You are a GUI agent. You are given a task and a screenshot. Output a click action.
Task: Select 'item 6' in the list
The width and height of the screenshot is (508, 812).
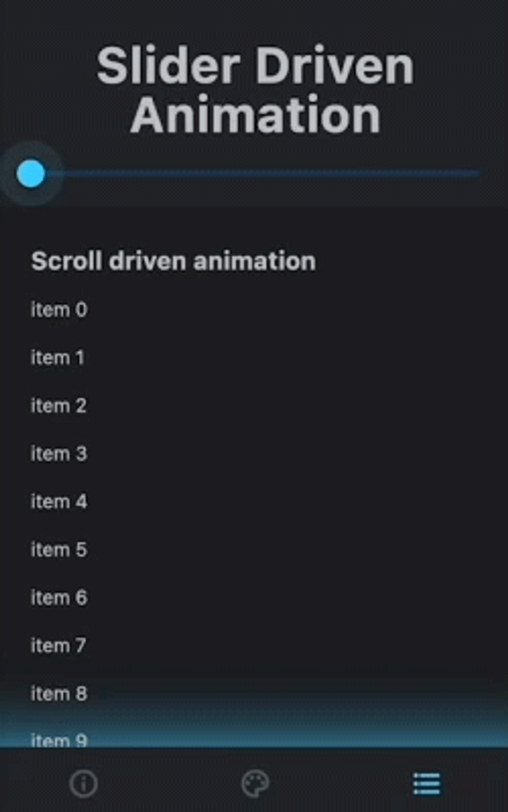point(58,598)
